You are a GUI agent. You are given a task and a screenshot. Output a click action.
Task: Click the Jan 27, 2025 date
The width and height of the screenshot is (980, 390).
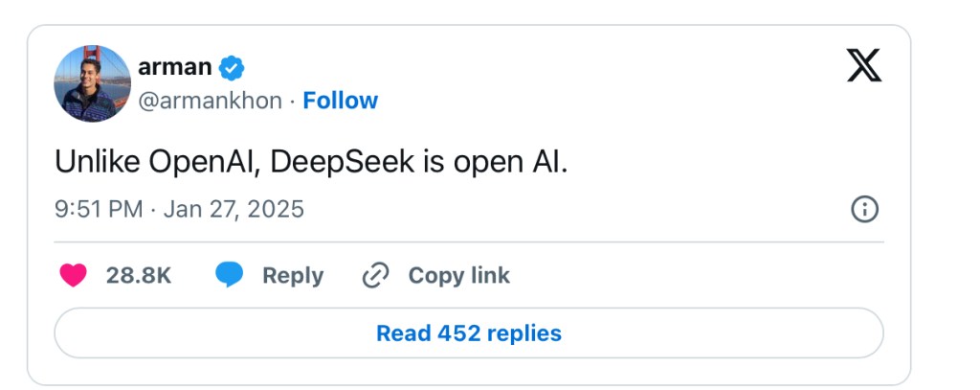tap(234, 209)
